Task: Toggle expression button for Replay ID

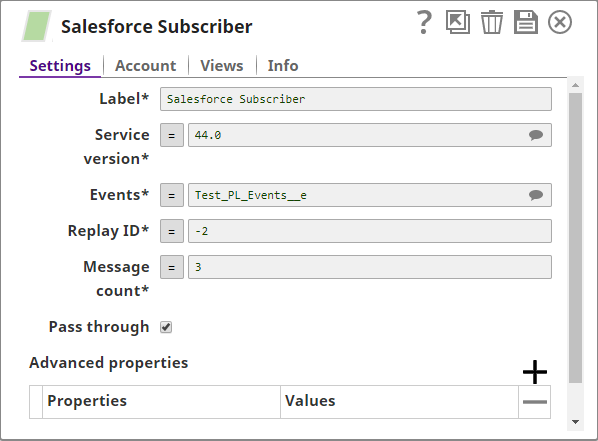Action: point(172,231)
